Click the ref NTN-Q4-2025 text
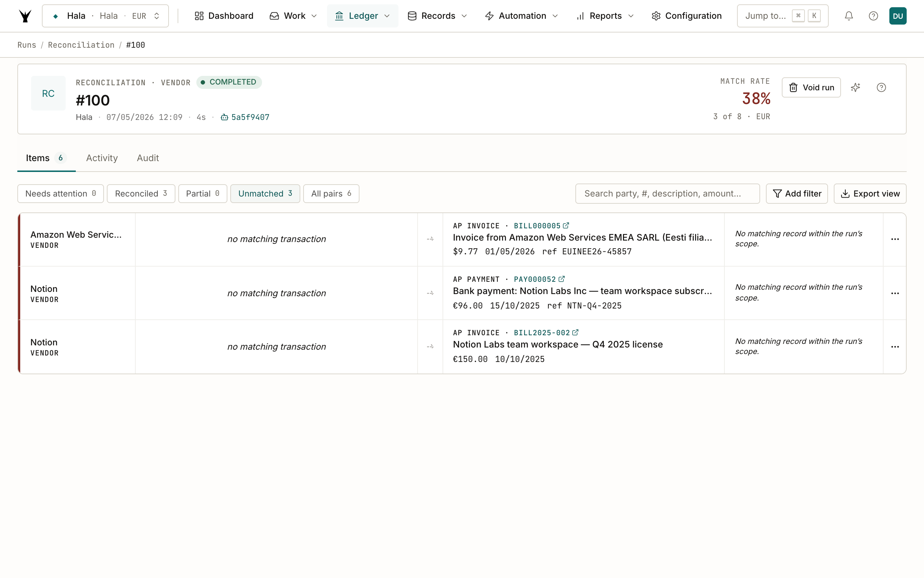The width and height of the screenshot is (924, 578). tap(584, 306)
